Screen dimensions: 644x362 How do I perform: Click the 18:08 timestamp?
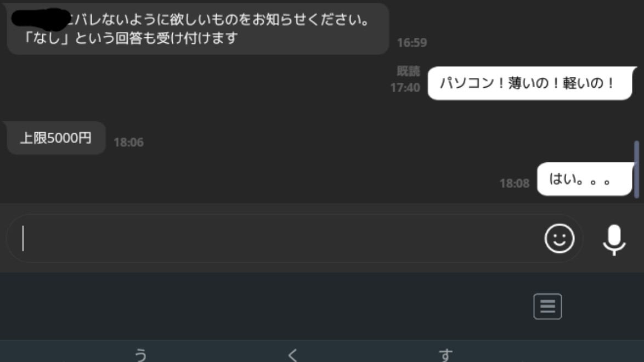pyautogui.click(x=514, y=183)
